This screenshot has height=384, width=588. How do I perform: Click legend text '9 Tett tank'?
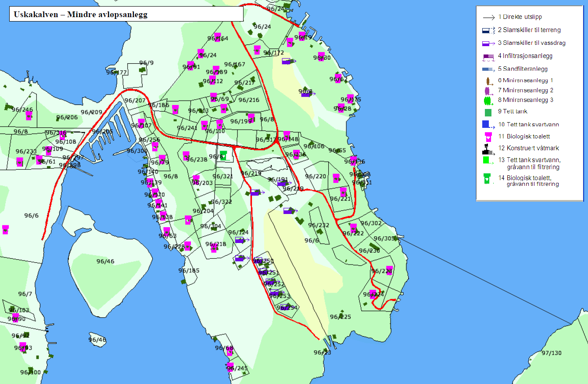coord(513,112)
